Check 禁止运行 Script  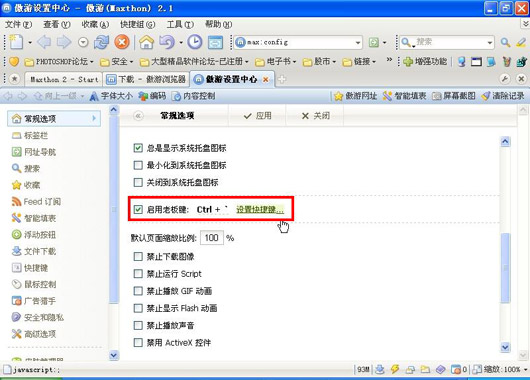coord(138,274)
